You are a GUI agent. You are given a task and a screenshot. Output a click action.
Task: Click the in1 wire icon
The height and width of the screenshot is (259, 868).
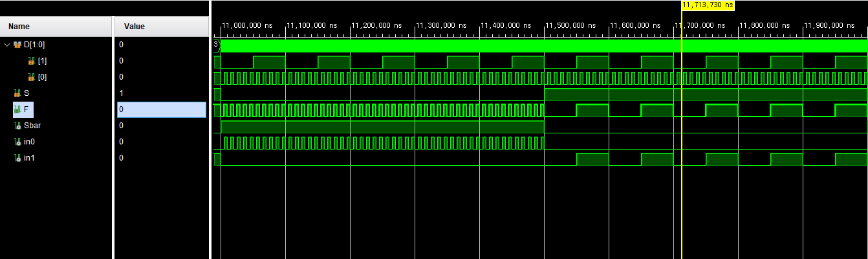tap(17, 158)
